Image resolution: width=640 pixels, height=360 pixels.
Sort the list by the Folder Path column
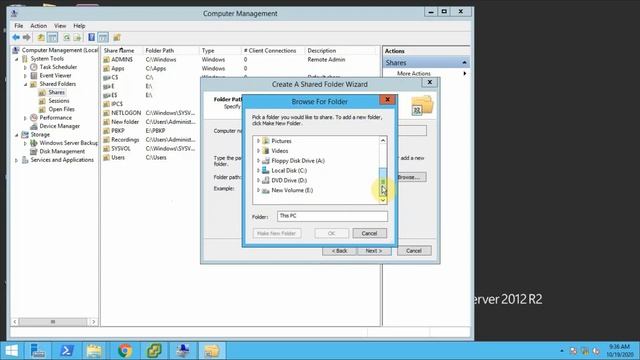pos(171,51)
